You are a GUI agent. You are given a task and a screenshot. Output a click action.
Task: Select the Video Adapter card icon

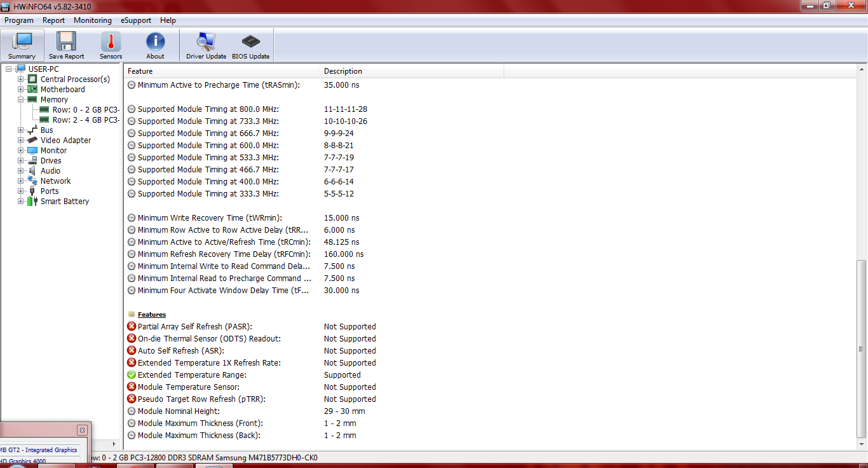pos(32,140)
